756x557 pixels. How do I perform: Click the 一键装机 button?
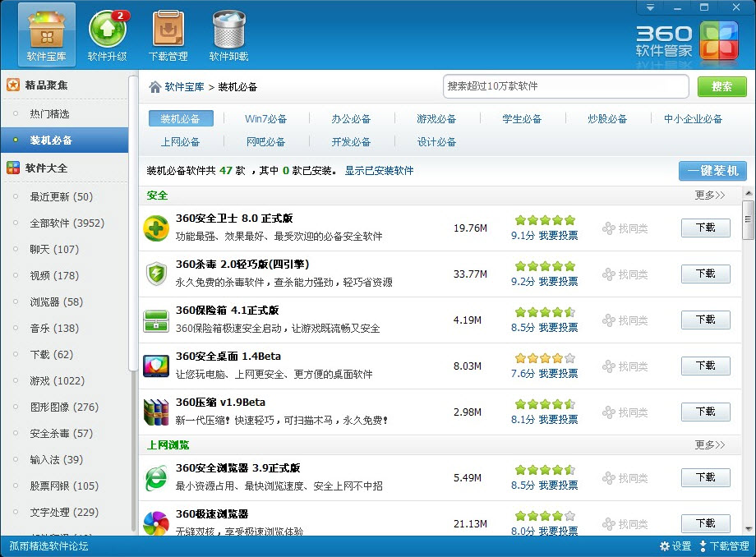tap(712, 171)
